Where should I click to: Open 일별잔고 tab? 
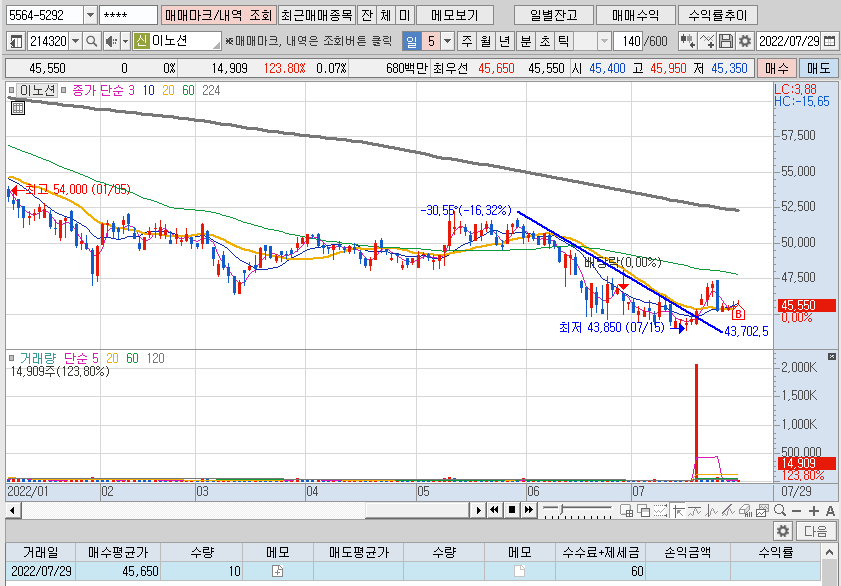554,15
